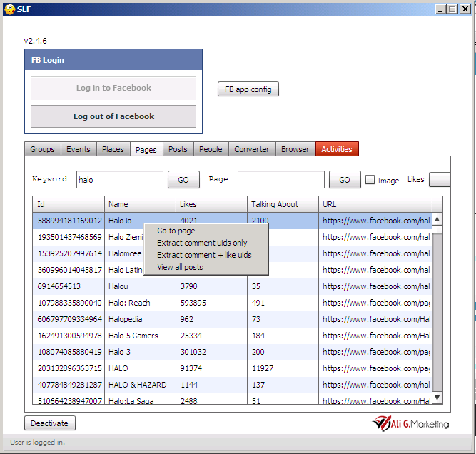This screenshot has width=476, height=454.
Task: Click the Ali G. Marketing logo
Action: [410, 423]
